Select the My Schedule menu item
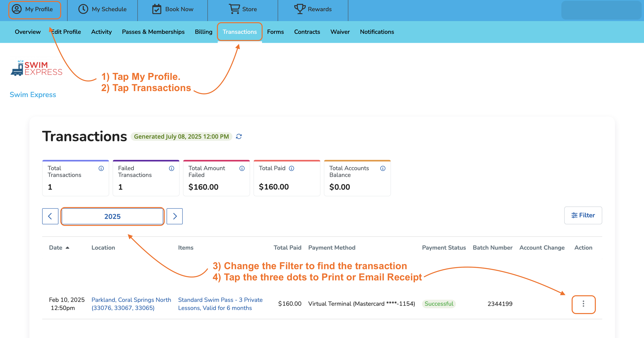Image resolution: width=644 pixels, height=338 pixels. click(x=103, y=9)
